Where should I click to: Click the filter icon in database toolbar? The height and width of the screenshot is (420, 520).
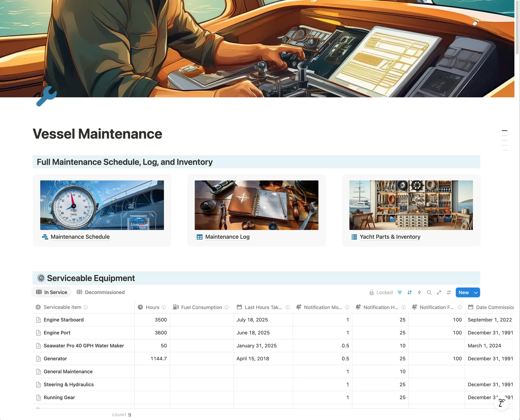[x=400, y=292]
